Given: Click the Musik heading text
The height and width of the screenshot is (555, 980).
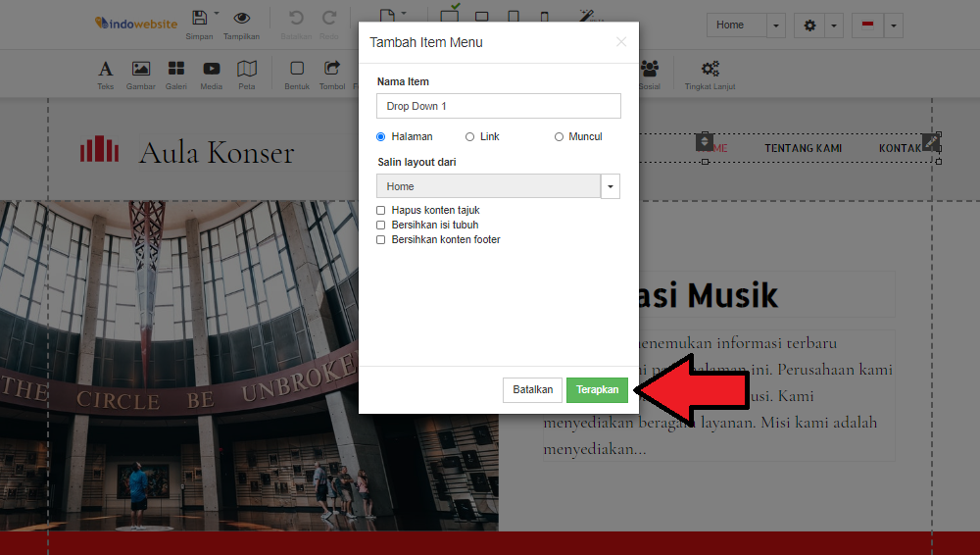Looking at the screenshot, I should (732, 295).
